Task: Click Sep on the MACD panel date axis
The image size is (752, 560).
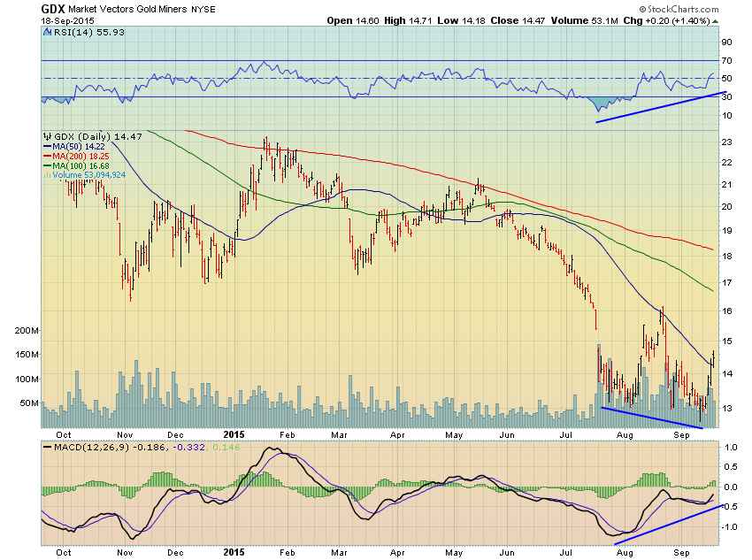Action: tap(681, 552)
